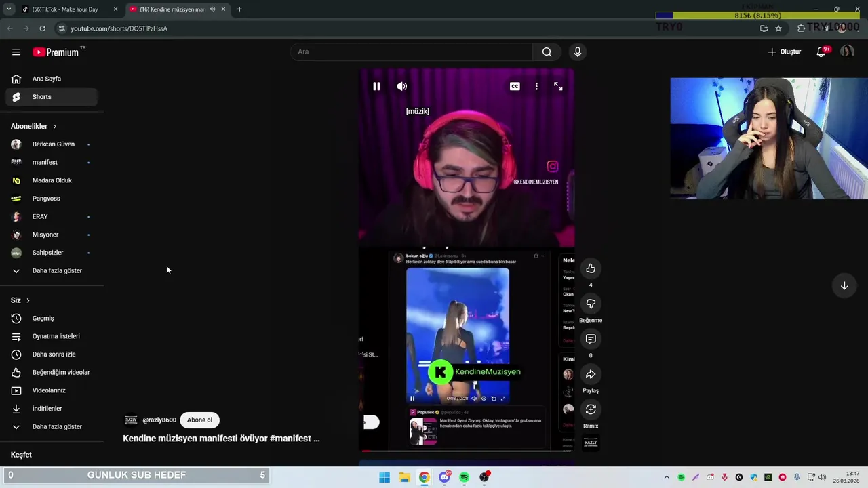Viewport: 868px width, 488px height.
Task: Open Misyoner channel
Action: tap(52, 235)
